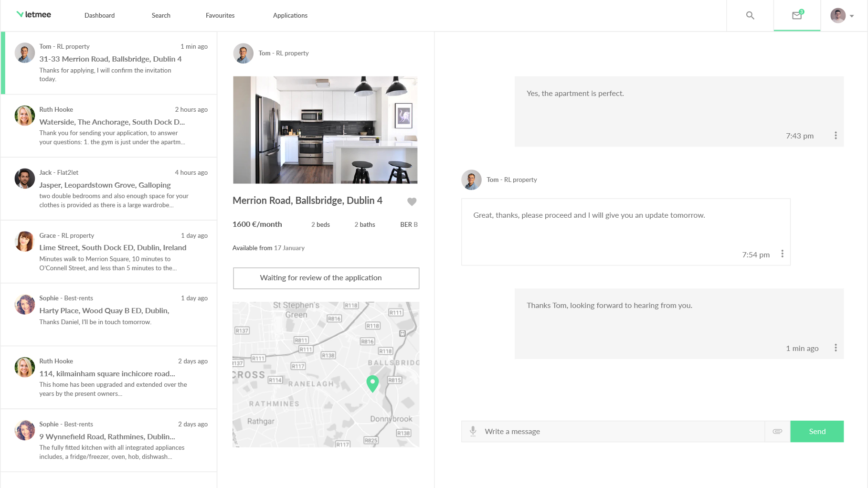Click Tom - RL property in property header

(284, 53)
